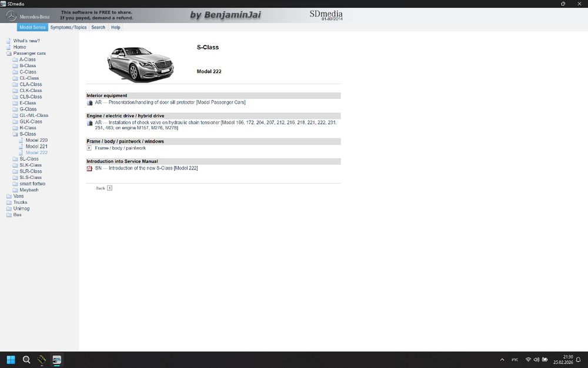Image resolution: width=588 pixels, height=368 pixels.
Task: Click the GLK-Class folder icon
Action: [x=15, y=121]
